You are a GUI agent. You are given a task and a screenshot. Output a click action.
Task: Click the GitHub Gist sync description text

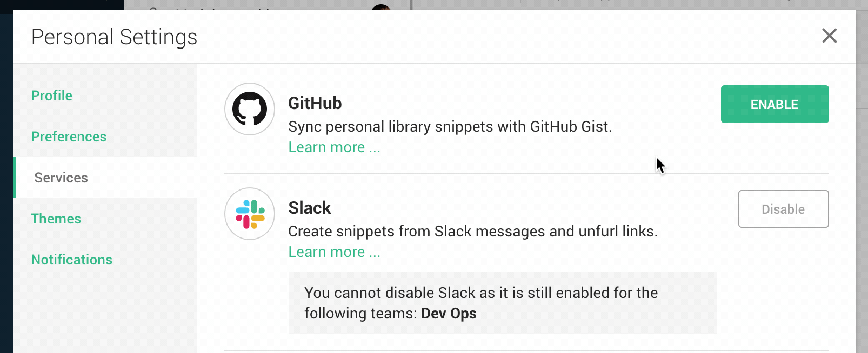450,126
